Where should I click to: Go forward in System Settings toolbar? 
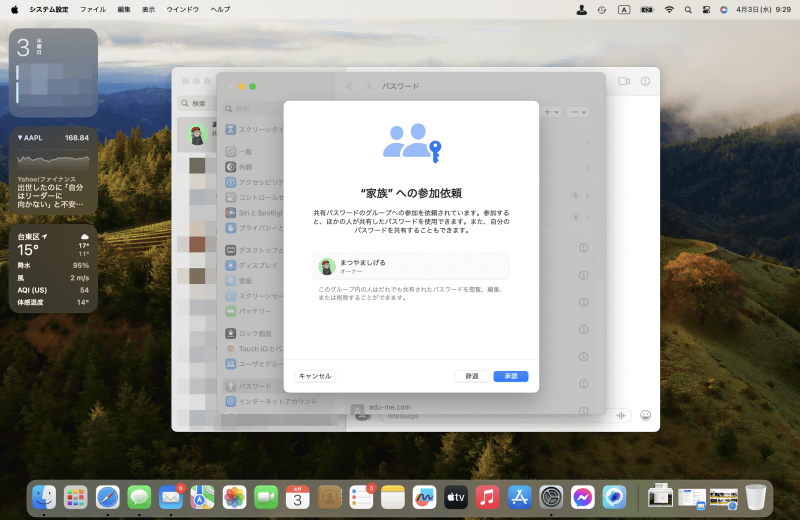click(368, 86)
